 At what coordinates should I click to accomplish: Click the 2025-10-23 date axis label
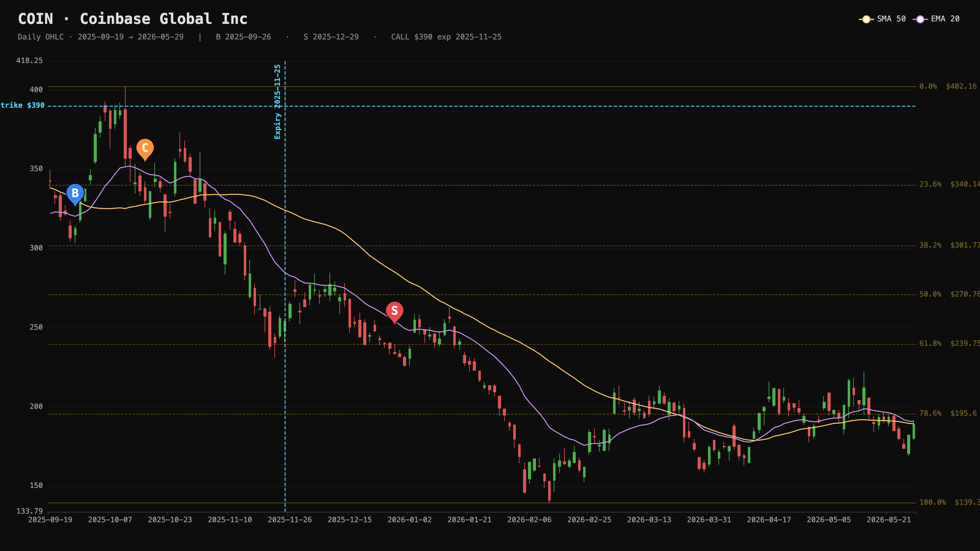click(x=170, y=520)
